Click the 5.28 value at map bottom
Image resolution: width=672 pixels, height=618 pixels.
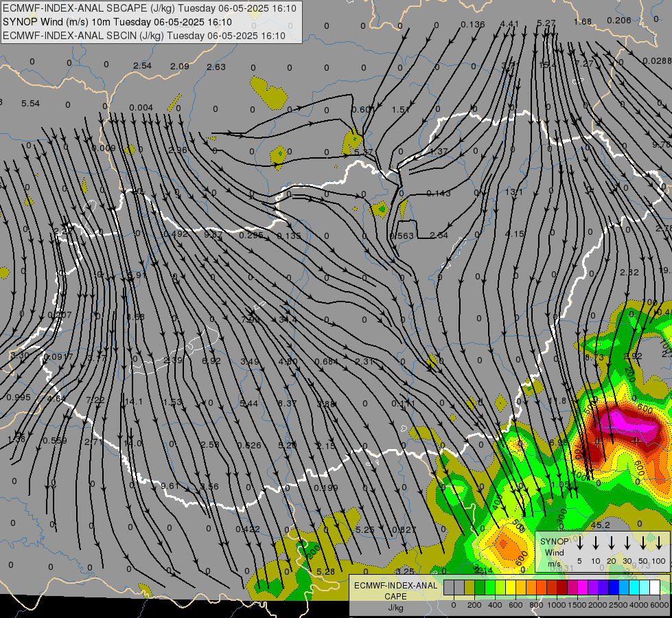tap(325, 571)
